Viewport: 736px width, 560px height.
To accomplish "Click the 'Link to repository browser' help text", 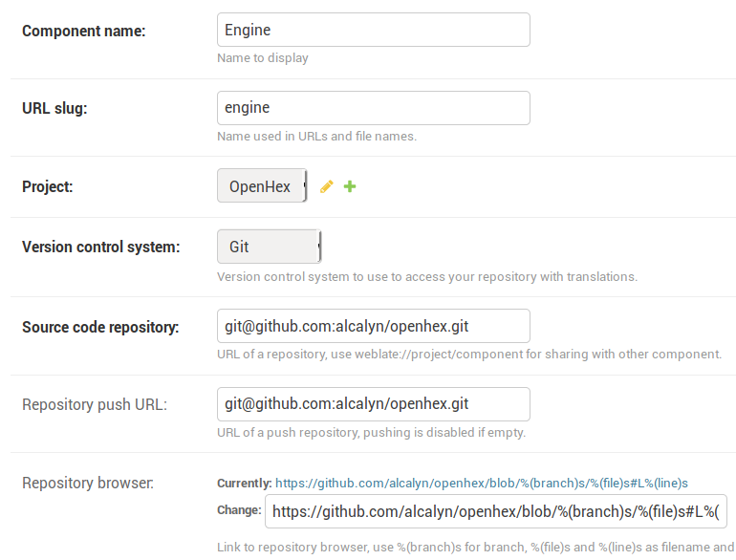I will (x=475, y=548).
